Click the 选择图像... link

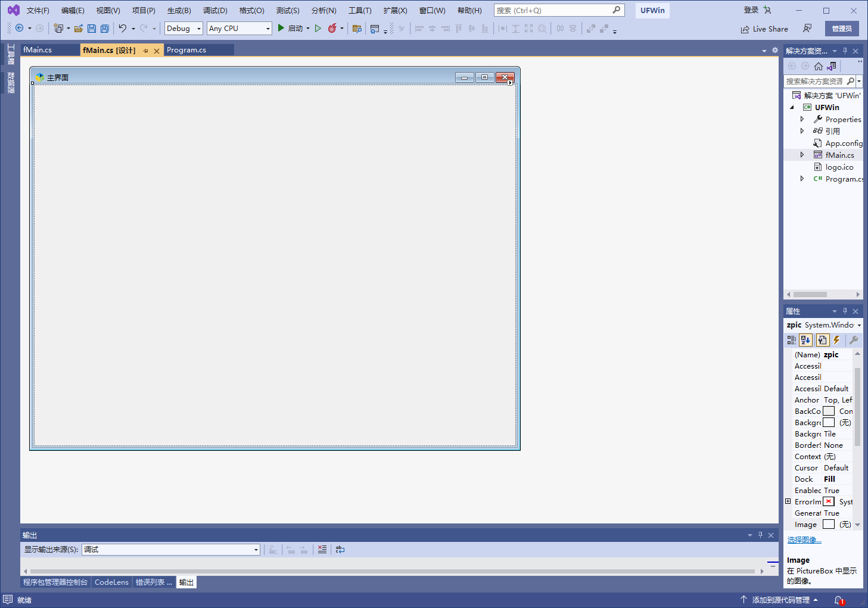(804, 540)
